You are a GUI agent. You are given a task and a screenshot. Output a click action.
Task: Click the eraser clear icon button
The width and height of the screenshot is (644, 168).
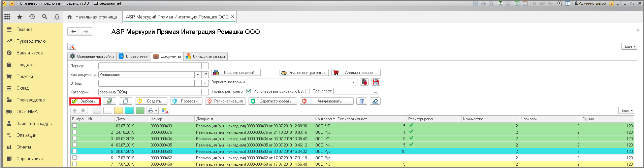[375, 101]
